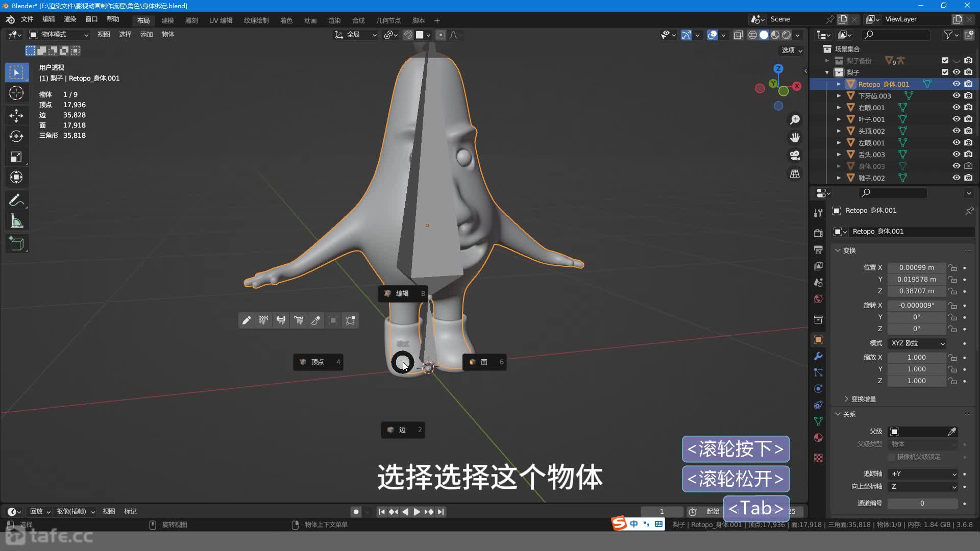
Task: Open World properties tab
Action: (818, 299)
